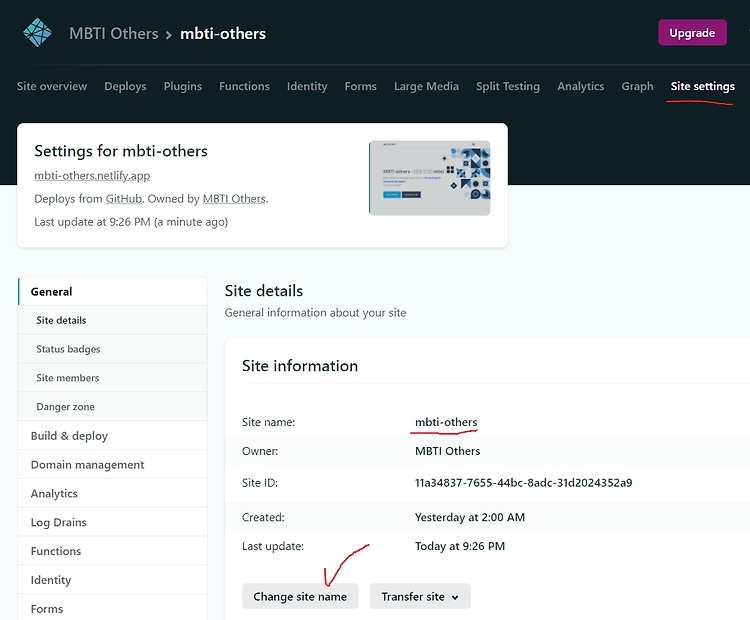
Task: Click the site preview thumbnail
Action: 430,177
